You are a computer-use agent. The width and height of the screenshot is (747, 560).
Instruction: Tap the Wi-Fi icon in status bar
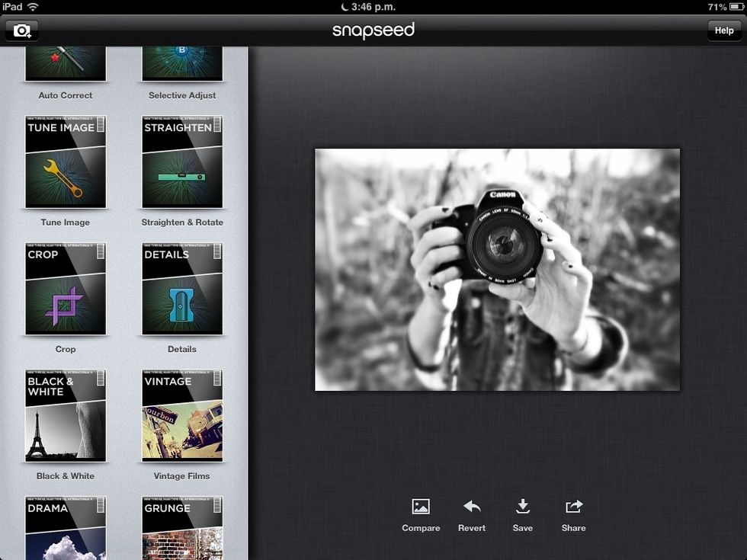point(33,7)
